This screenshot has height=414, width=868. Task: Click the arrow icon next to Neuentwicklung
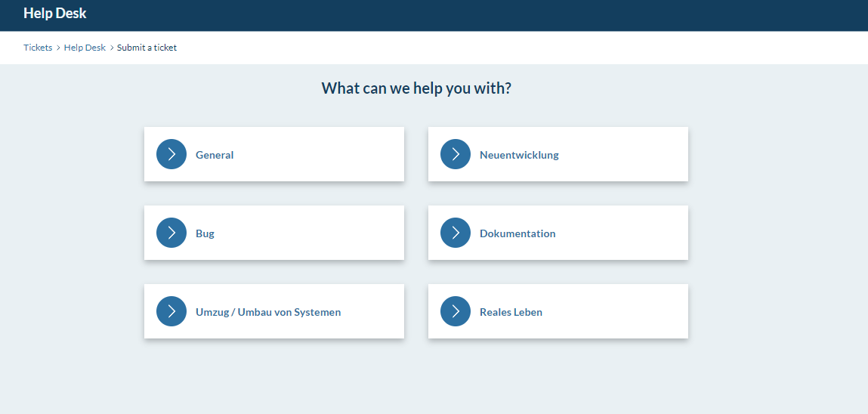click(x=456, y=154)
